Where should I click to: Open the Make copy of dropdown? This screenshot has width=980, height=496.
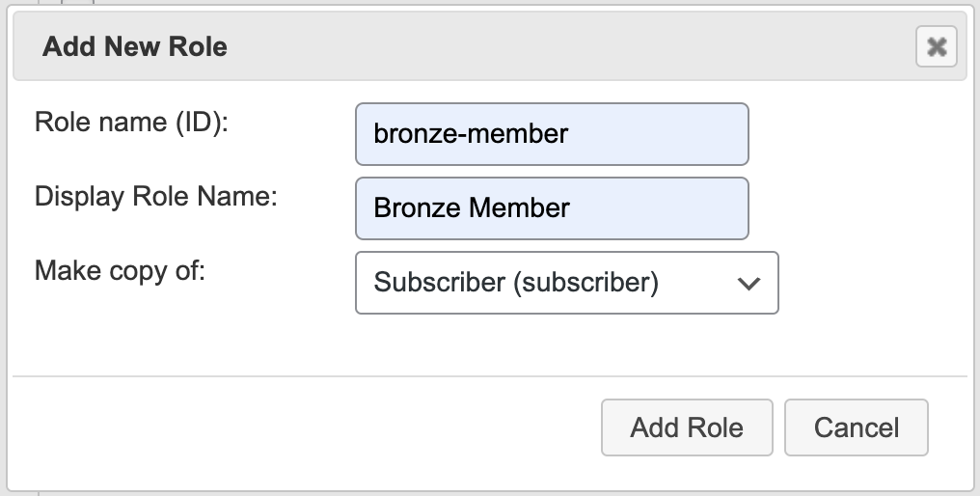point(566,283)
